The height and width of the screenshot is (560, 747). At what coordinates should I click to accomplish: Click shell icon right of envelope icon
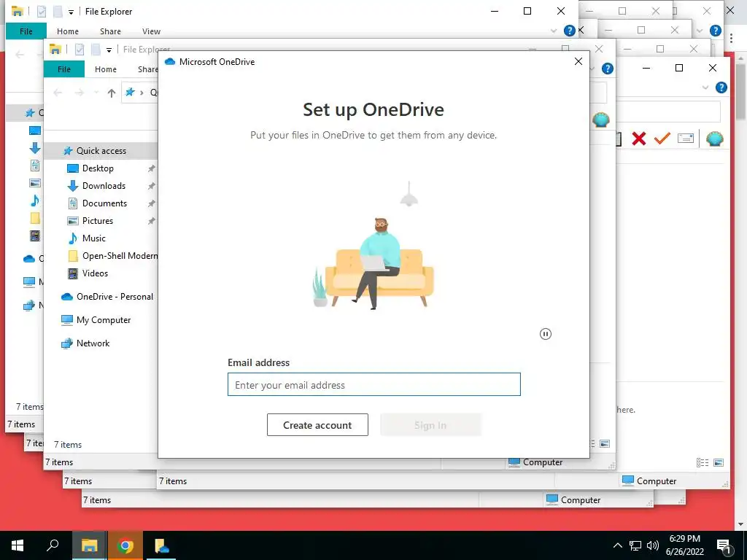tap(715, 139)
